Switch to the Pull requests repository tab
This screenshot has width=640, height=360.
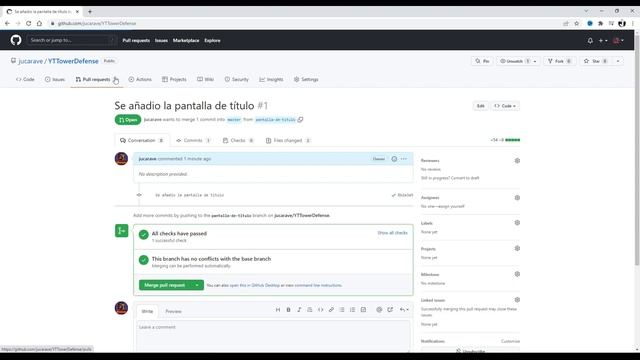point(93,79)
